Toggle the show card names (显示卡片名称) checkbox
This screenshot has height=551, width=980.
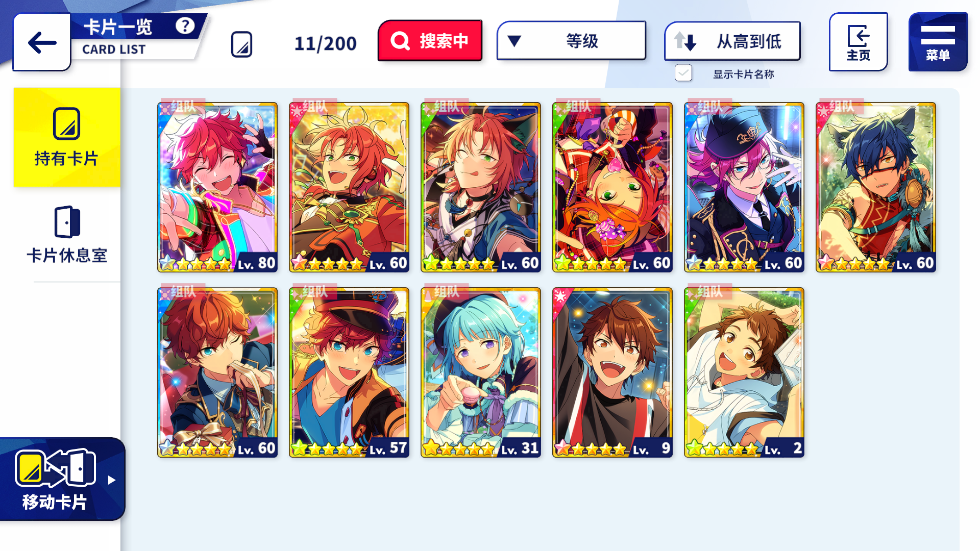pyautogui.click(x=683, y=73)
